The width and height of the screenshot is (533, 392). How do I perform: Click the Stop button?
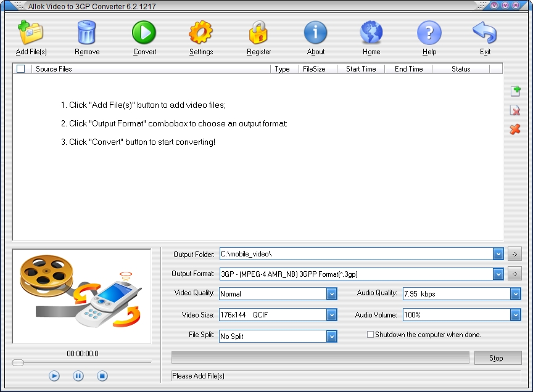[498, 357]
